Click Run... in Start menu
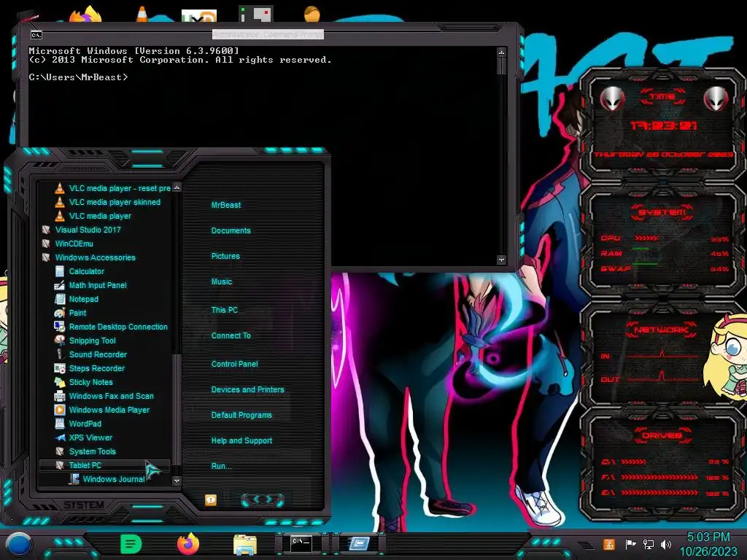 221,466
